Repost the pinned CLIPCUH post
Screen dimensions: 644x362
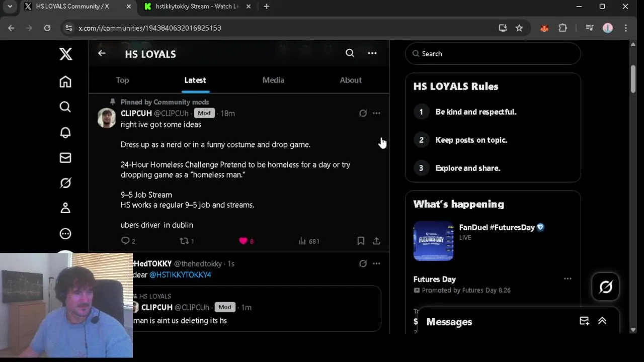coord(187,241)
